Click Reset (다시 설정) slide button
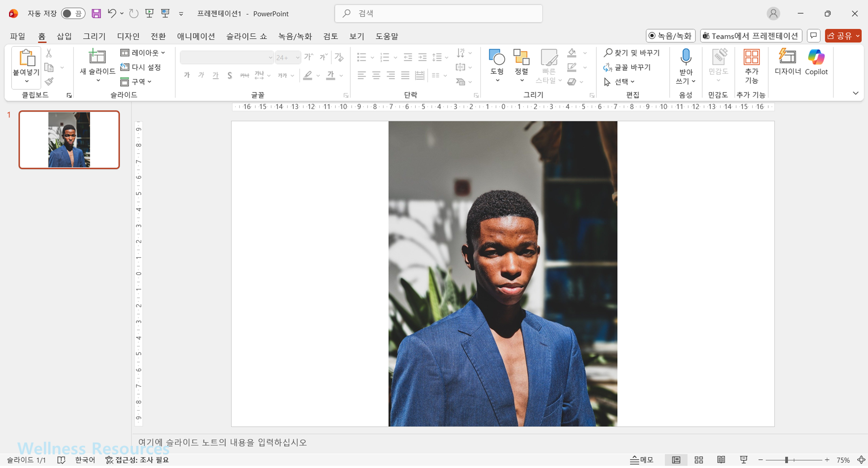This screenshot has width=868, height=468. (141, 67)
